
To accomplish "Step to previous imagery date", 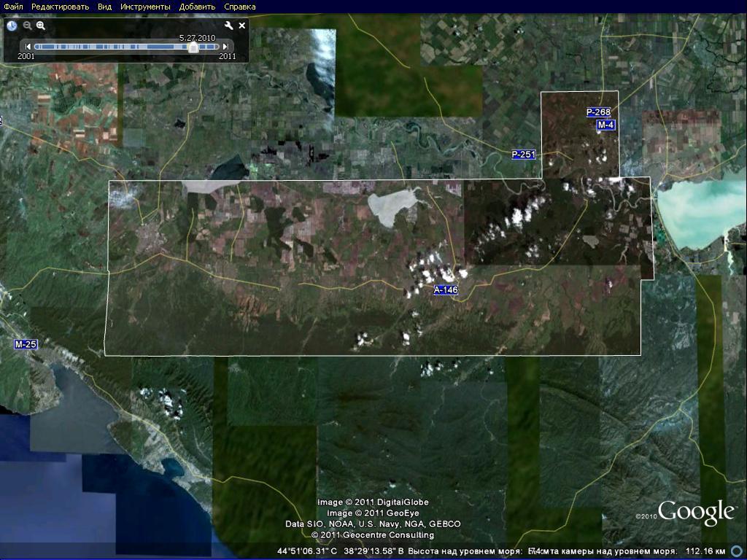I will point(28,47).
